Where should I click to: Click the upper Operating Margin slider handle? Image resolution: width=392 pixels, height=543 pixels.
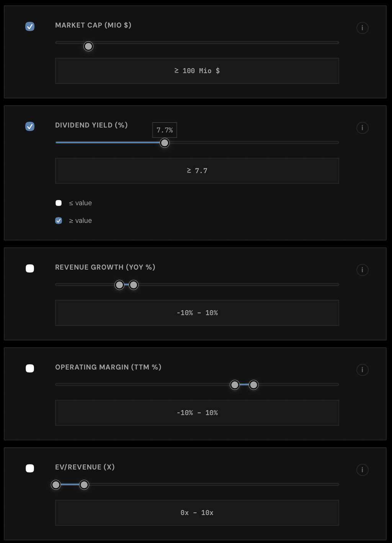point(254,384)
